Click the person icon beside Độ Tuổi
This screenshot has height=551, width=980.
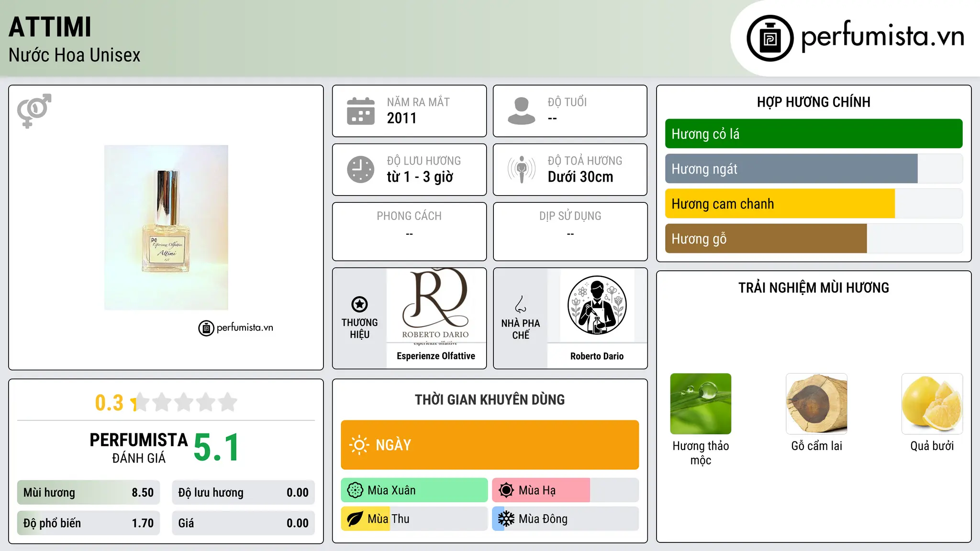click(x=522, y=111)
